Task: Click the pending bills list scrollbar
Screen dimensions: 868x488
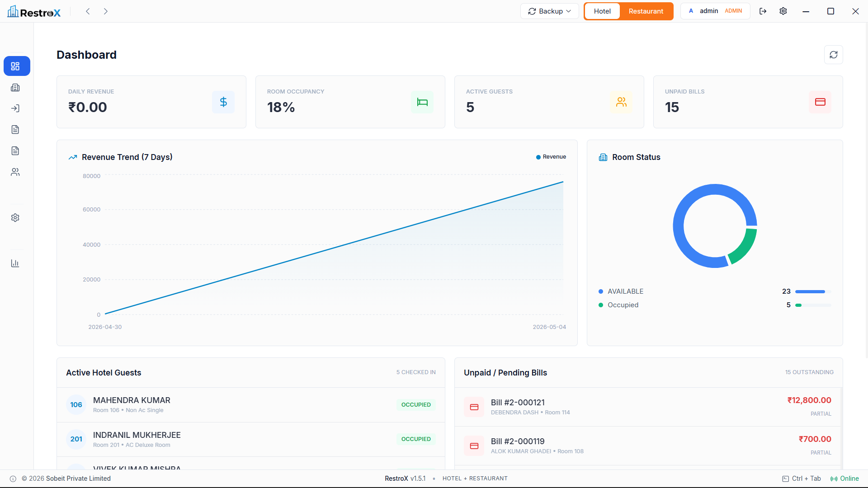Action: (x=842, y=428)
